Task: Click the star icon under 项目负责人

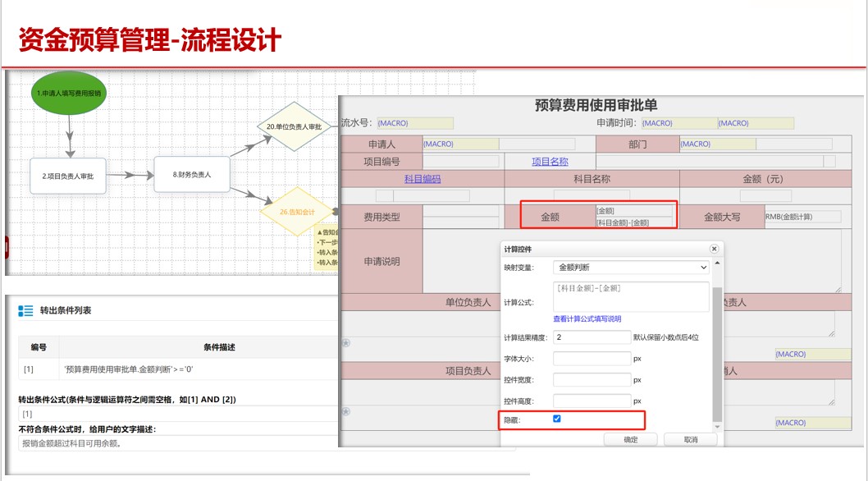Action: tap(346, 411)
